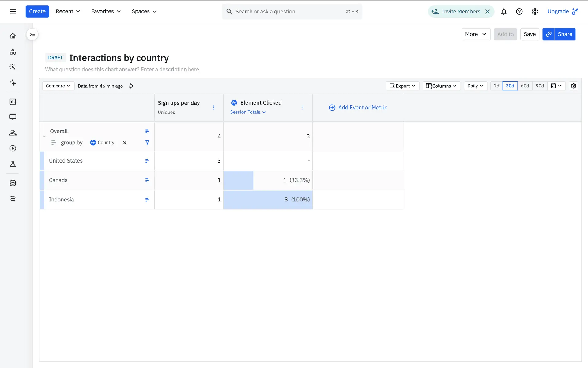Click the Save button

[x=530, y=34]
